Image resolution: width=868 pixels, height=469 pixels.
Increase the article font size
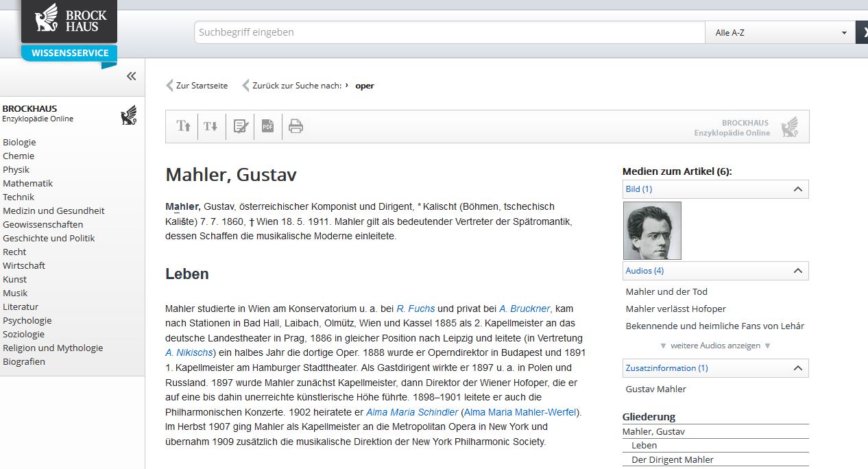pyautogui.click(x=183, y=126)
